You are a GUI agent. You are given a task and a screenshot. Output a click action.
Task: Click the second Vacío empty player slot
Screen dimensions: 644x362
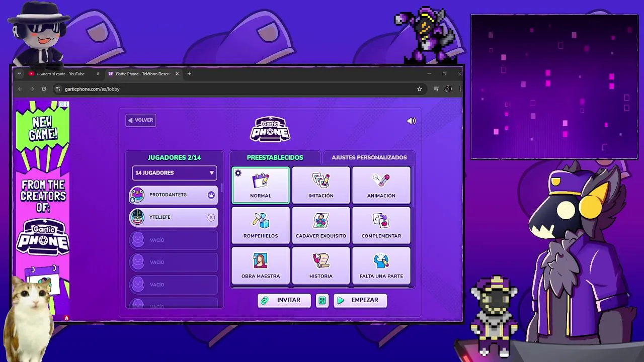[x=174, y=262]
